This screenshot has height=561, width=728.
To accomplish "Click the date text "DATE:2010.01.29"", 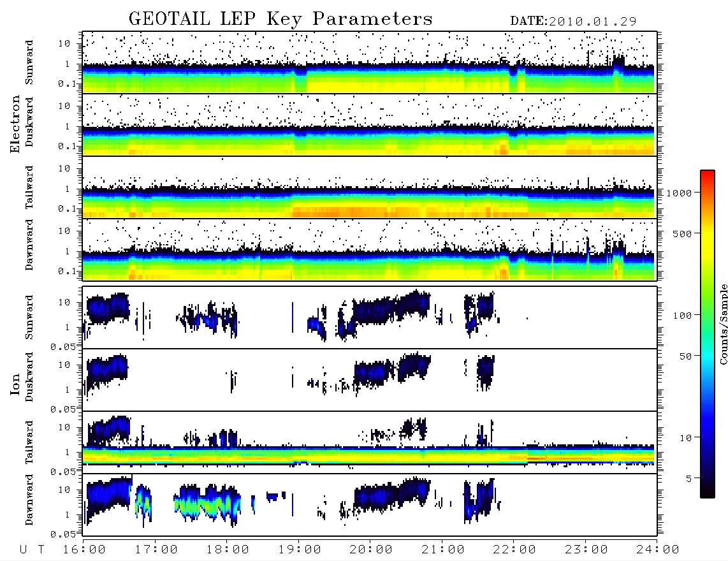I will [573, 21].
